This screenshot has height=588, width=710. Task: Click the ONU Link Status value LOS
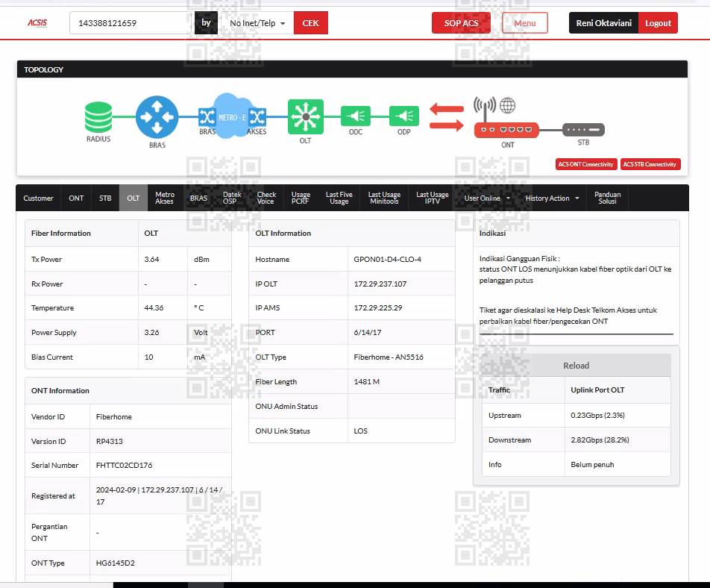(x=360, y=431)
